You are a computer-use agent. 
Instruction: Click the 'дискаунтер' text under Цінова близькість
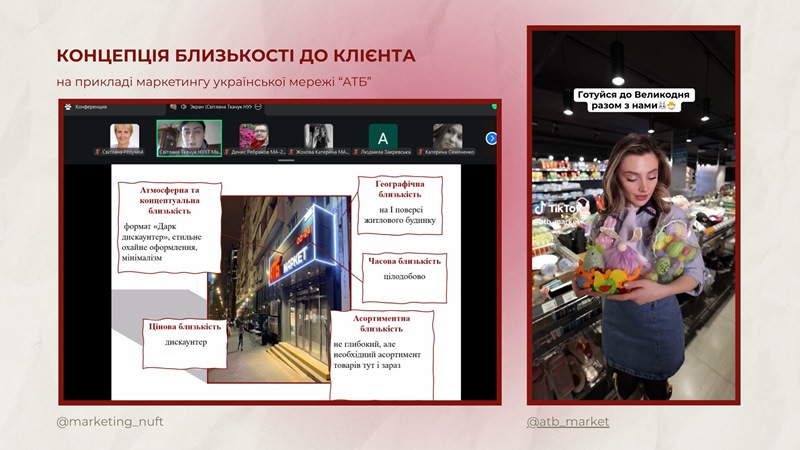[x=186, y=342]
